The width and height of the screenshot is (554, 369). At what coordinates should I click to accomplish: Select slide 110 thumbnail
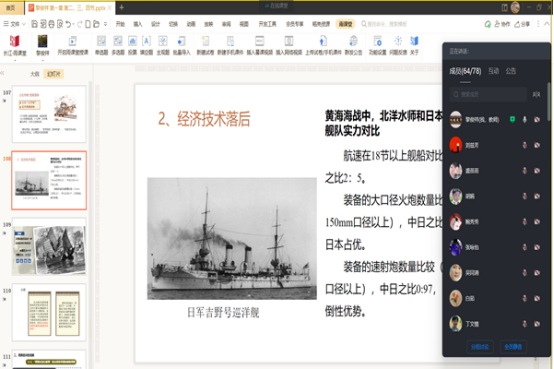pos(49,312)
